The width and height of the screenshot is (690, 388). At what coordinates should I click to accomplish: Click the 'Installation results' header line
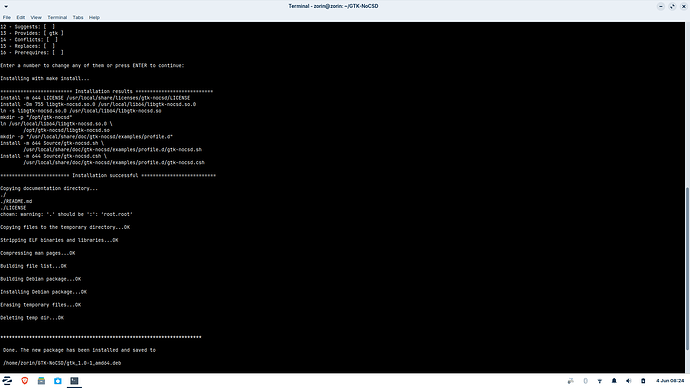[x=106, y=92]
